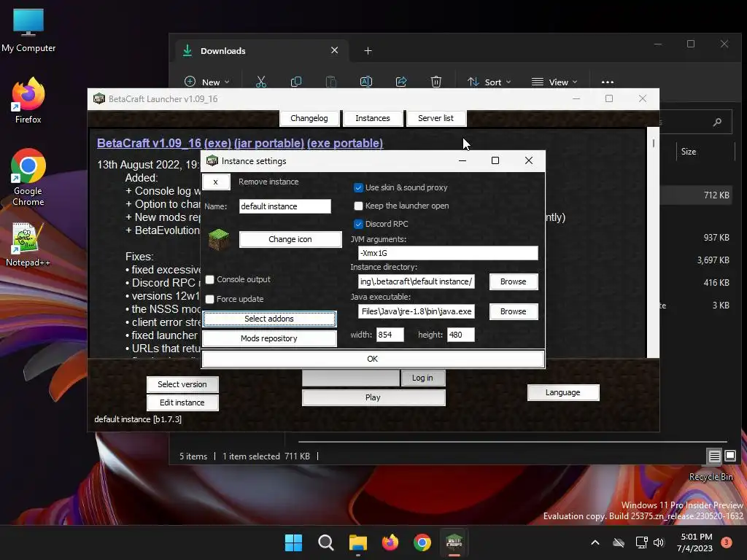Expand the Sort dropdown in Downloads
Screen dimensions: 747x560
point(489,82)
